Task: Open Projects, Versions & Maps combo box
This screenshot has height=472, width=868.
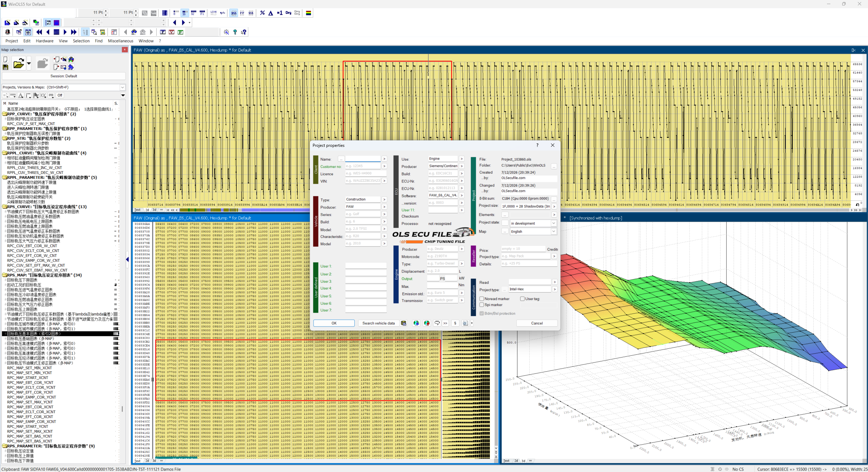Action: coord(64,87)
